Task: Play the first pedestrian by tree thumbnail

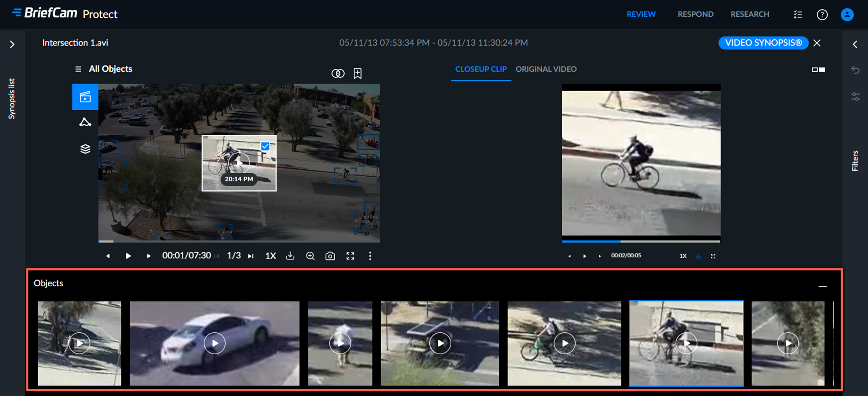Action: [79, 343]
